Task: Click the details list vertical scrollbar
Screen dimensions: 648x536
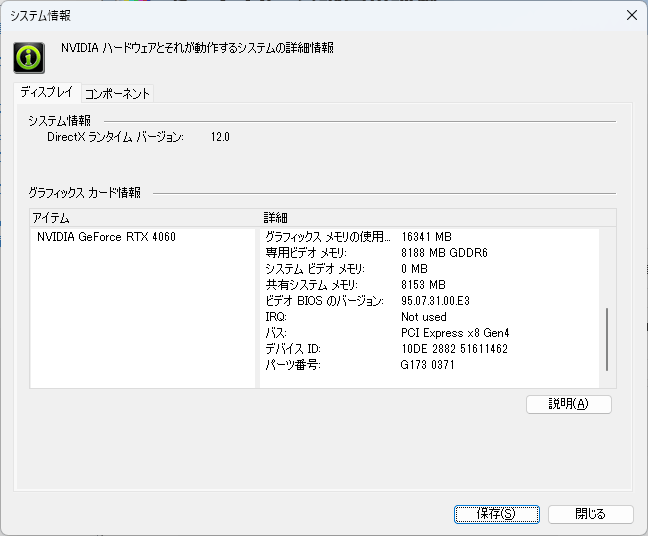Action: pyautogui.click(x=607, y=339)
